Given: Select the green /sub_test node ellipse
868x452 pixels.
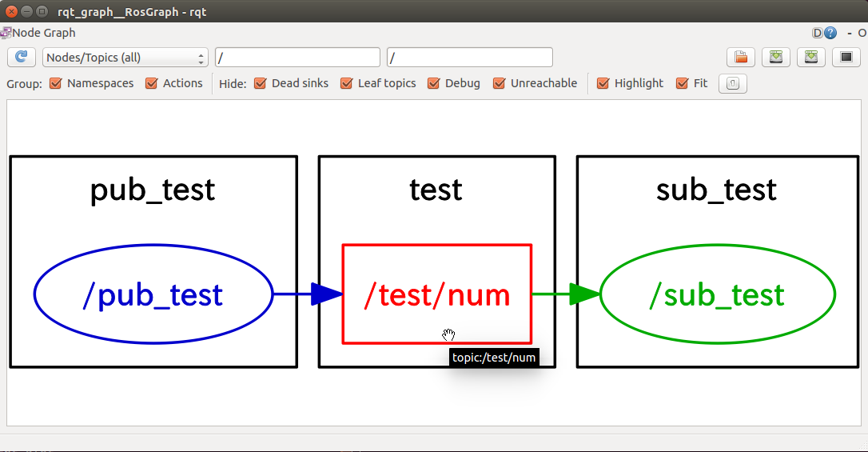Looking at the screenshot, I should point(717,294).
